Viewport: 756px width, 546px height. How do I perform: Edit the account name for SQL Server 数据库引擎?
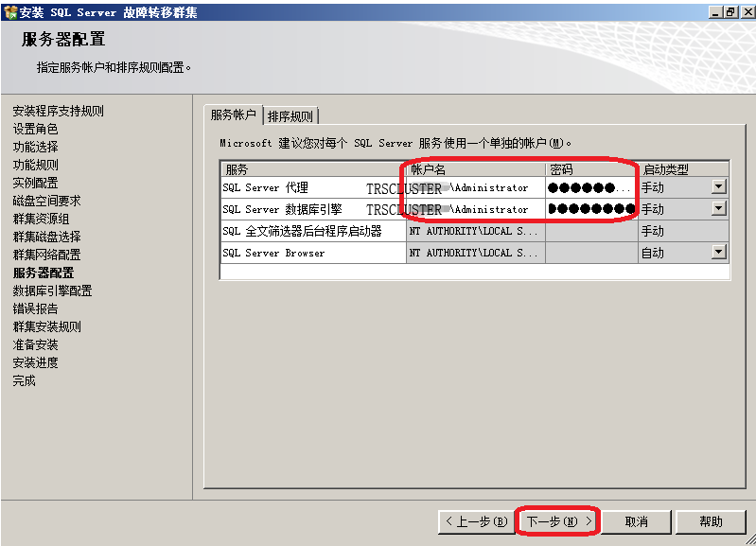[476, 209]
